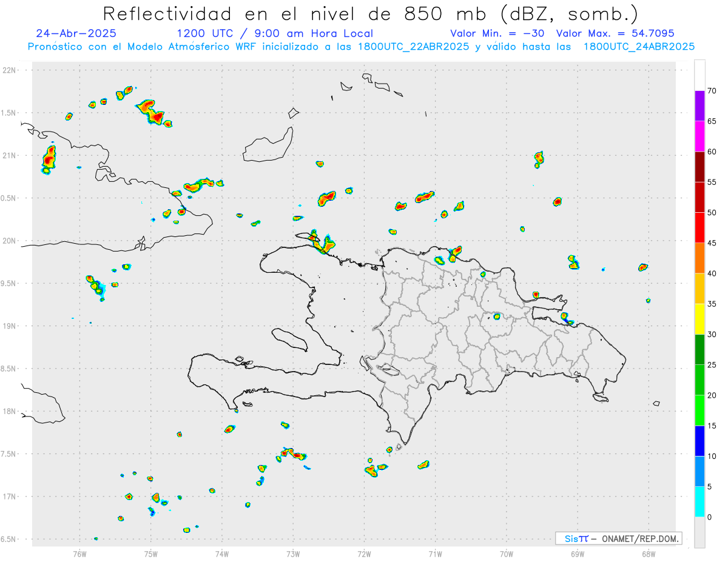Viewport: 728px width, 562px height.
Task: Click the "Valor Min. = -30" label
Action: pyautogui.click(x=499, y=33)
